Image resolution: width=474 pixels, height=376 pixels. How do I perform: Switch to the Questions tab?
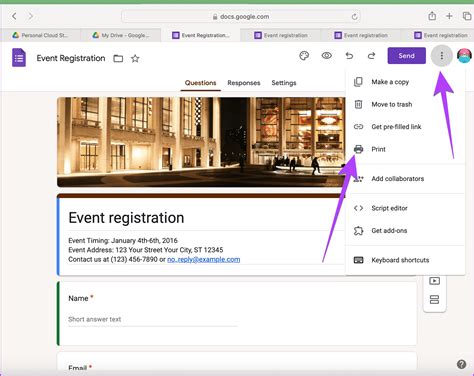tap(200, 83)
